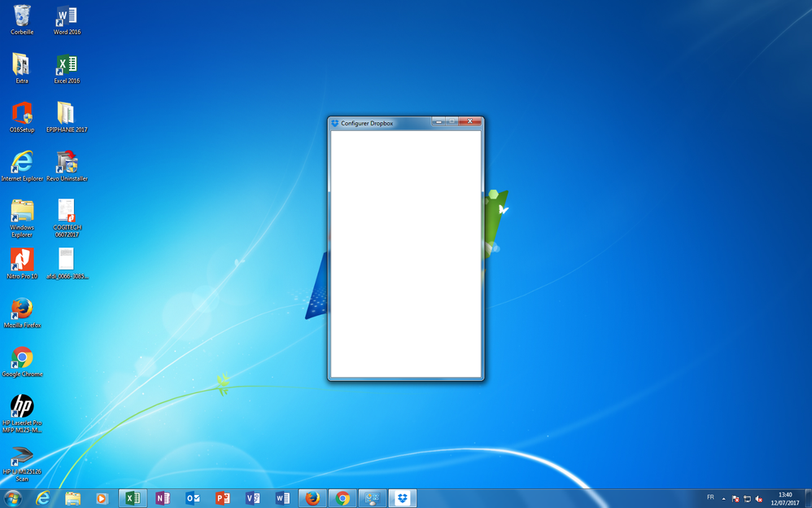Open the Corbeille recycle bin on desktop
This screenshot has height=508, width=812.
(x=22, y=16)
